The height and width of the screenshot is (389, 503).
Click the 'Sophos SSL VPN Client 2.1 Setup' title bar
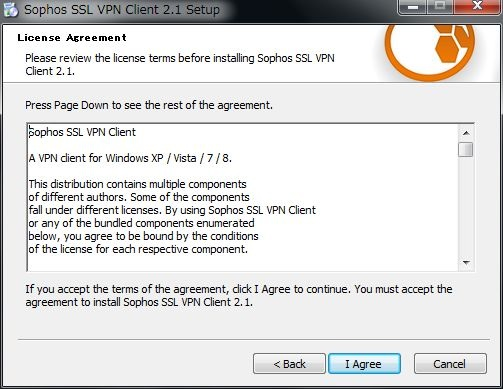(x=122, y=10)
